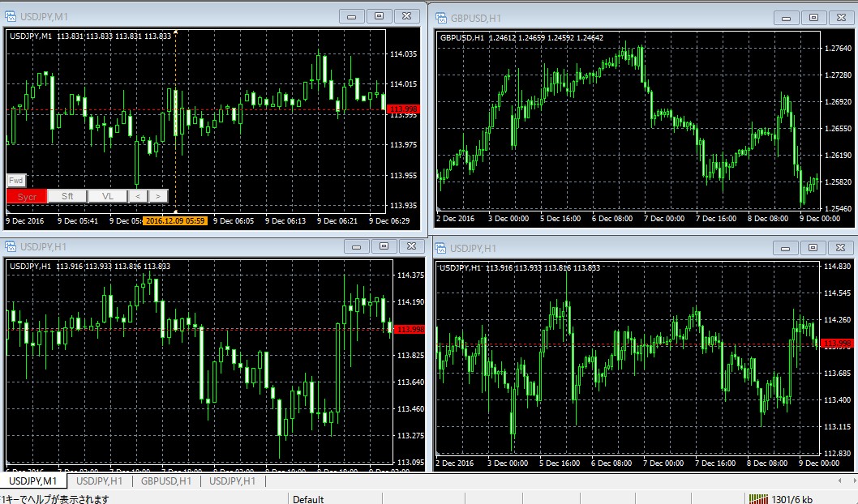Click the connection status bars icon

coord(758,498)
